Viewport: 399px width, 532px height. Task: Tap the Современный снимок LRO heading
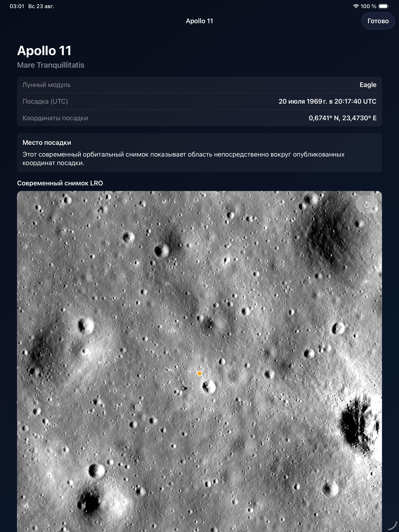pos(60,183)
